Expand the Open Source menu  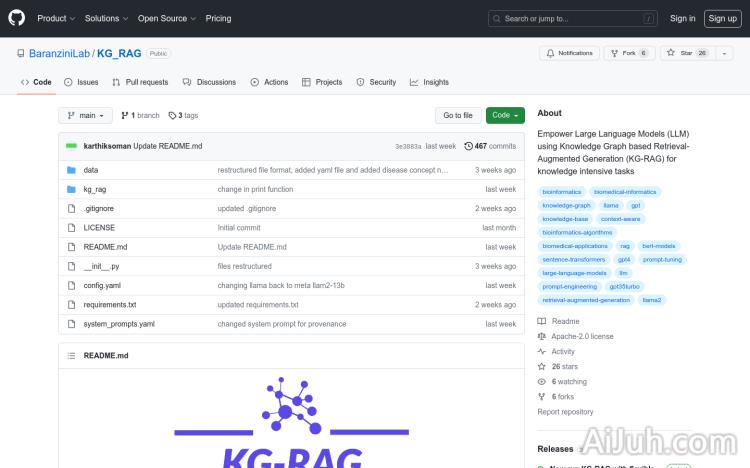(167, 18)
